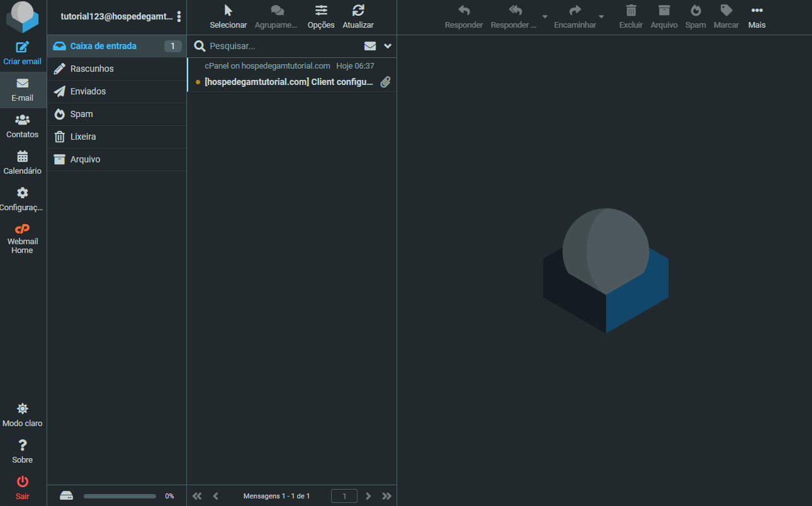Open the Client configuration email message
812x506 pixels.
(x=288, y=82)
